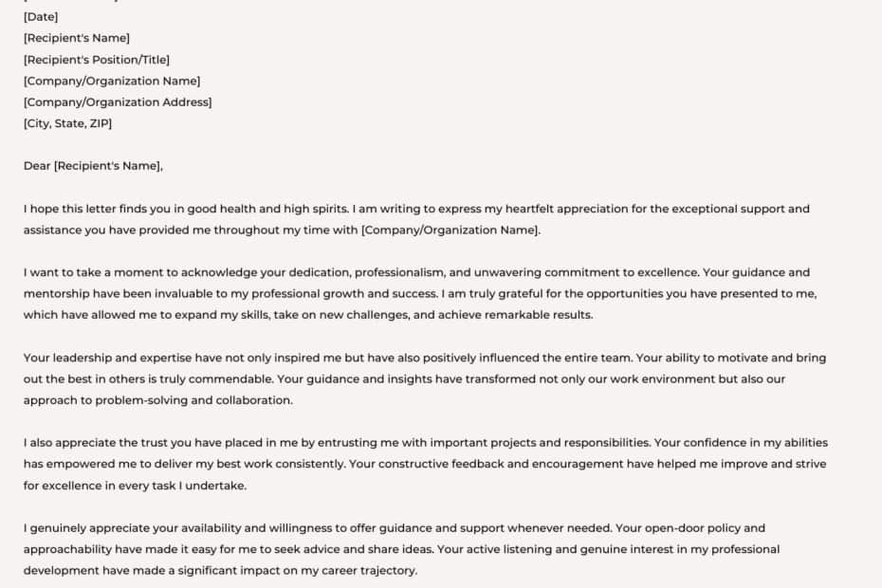Click the [Recipient's Position/Title] placeholder

[96, 60]
